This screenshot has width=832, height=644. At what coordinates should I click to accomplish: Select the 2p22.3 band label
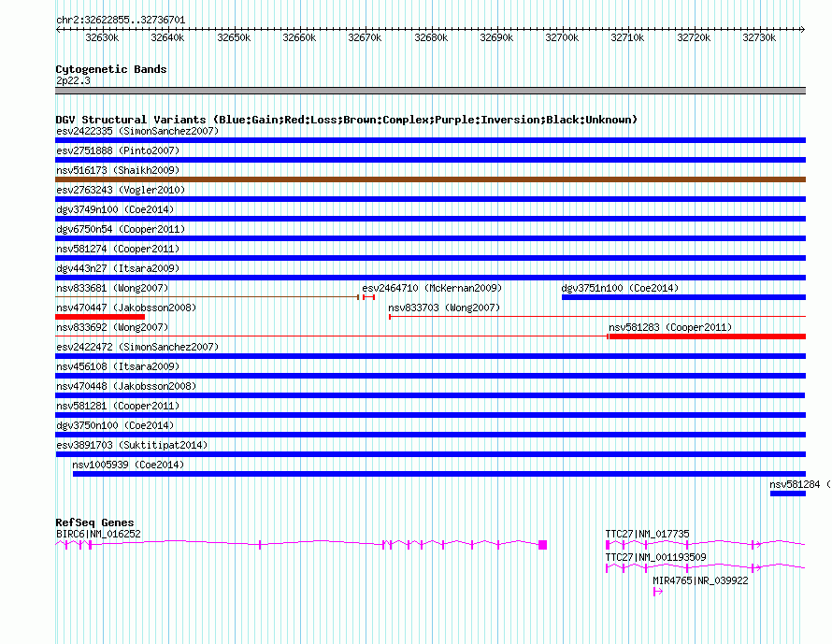(73, 80)
